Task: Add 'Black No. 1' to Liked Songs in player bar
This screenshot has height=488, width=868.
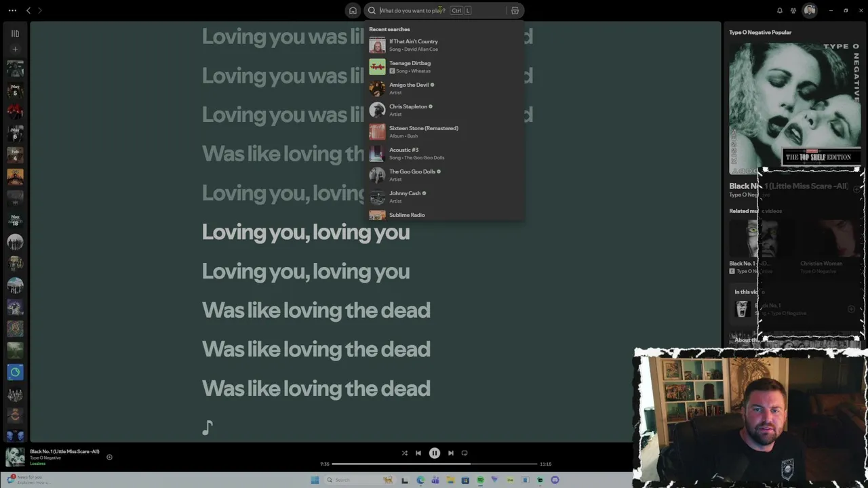Action: click(109, 457)
